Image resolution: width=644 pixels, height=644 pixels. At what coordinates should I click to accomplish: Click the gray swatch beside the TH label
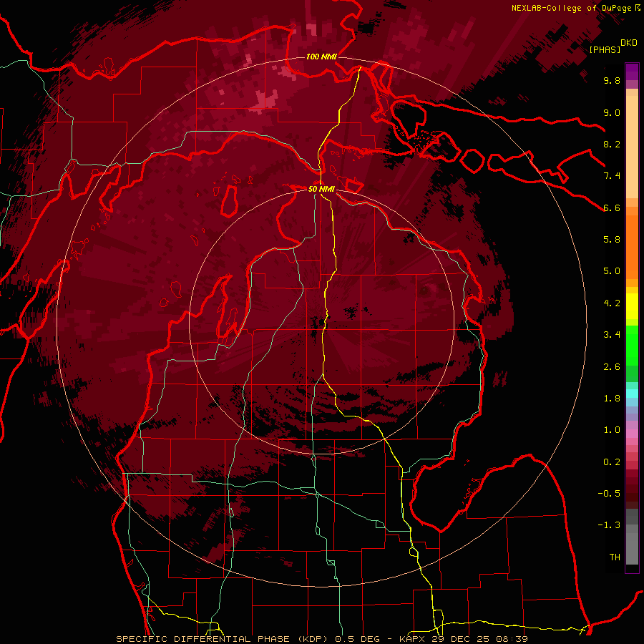point(632,548)
